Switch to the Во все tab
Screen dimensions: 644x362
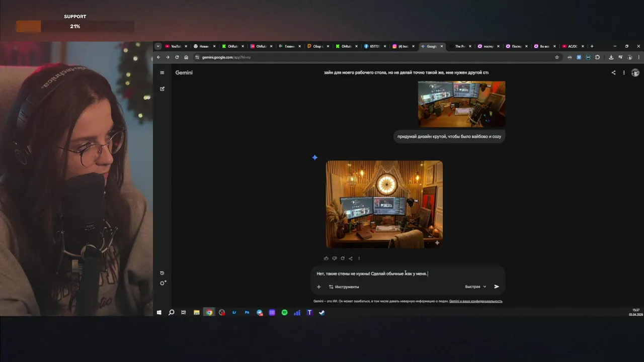(x=545, y=46)
